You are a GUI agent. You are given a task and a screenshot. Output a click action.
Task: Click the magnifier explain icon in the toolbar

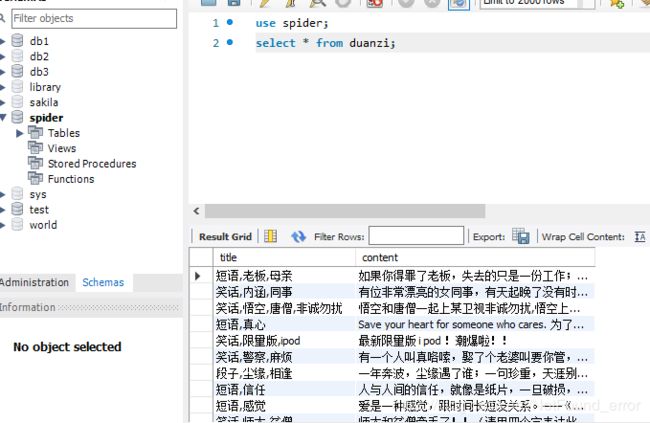(318, 3)
